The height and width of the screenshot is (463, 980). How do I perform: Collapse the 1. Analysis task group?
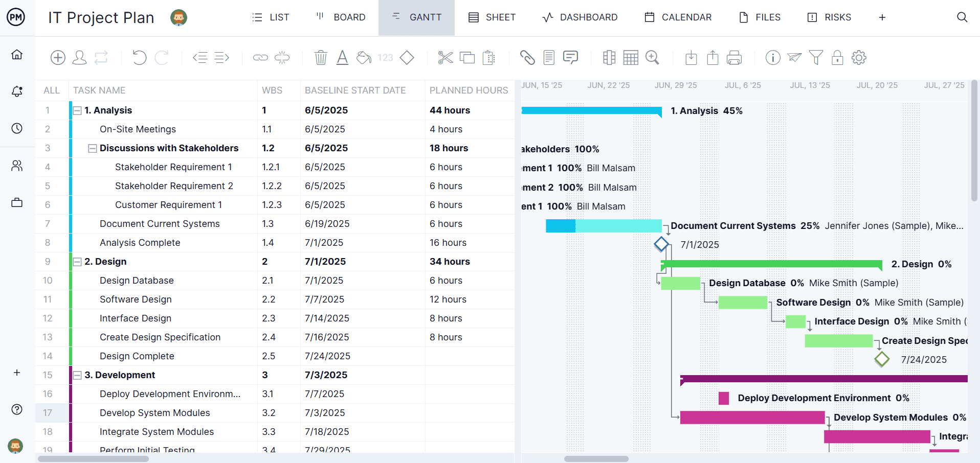pos(77,110)
